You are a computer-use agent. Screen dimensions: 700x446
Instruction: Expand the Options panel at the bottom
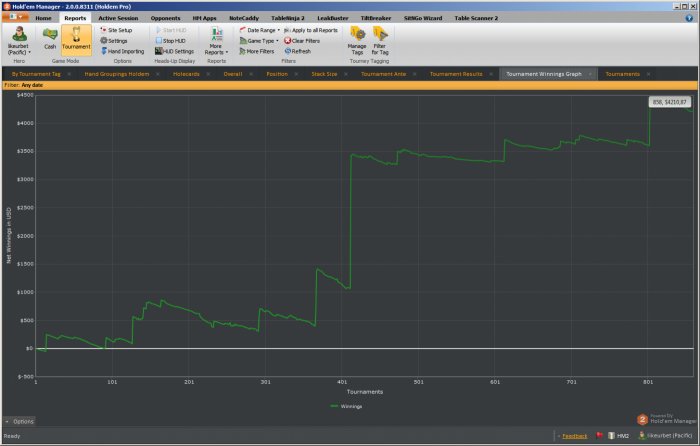coord(19,422)
